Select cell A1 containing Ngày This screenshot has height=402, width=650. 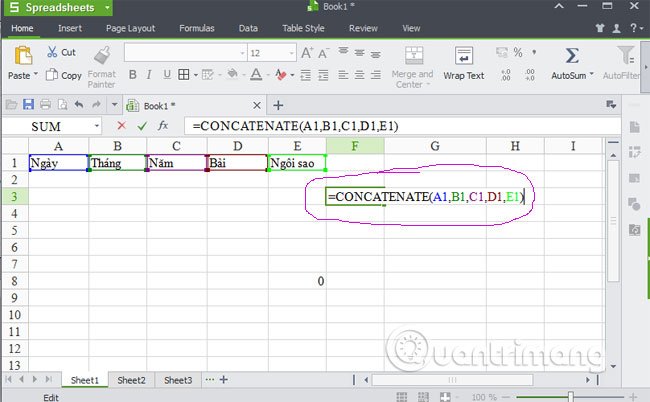[x=58, y=163]
